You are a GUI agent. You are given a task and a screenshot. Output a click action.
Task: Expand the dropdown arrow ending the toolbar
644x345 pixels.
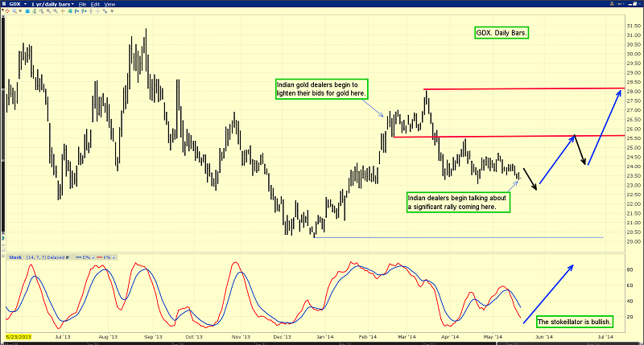coord(112,11)
